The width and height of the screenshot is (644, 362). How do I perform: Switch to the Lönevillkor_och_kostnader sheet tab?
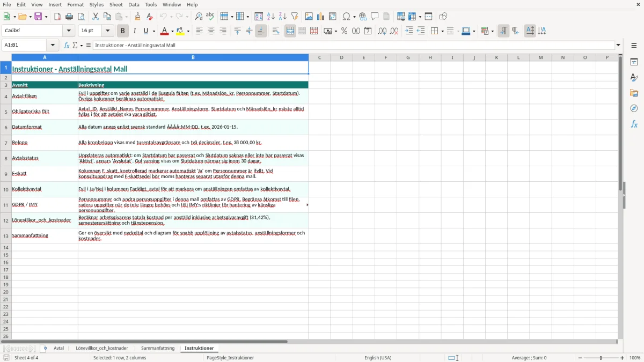(102, 348)
